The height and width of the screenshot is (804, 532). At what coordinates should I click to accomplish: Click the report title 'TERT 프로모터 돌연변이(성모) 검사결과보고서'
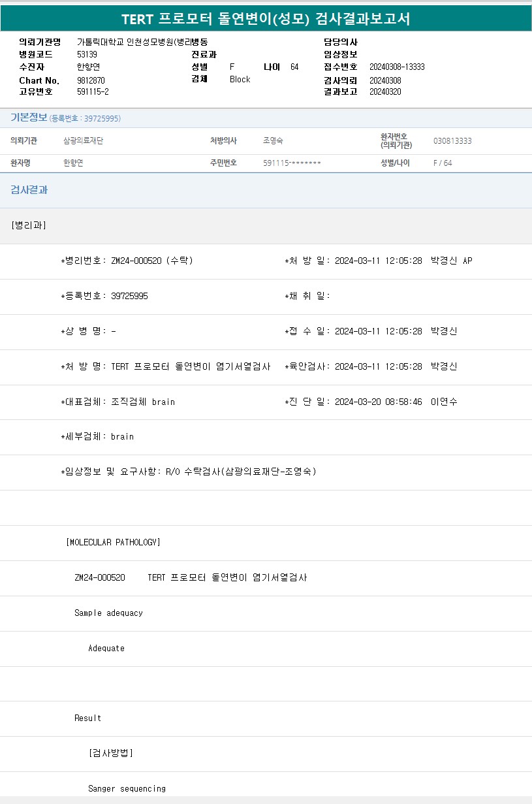[266, 19]
